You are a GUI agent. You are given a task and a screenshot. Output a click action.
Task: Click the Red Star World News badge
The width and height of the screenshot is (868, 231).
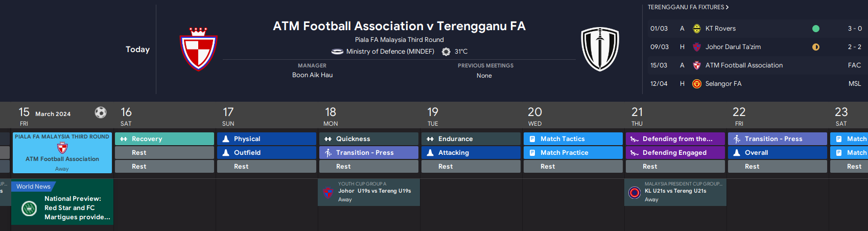point(29,208)
